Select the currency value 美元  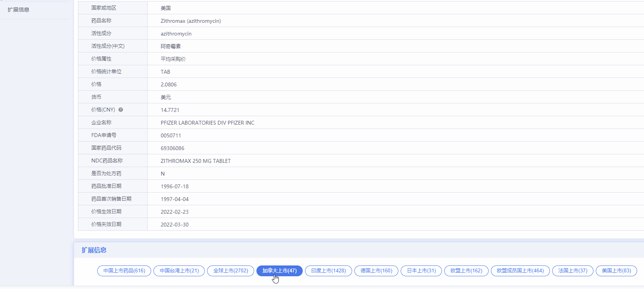[166, 97]
